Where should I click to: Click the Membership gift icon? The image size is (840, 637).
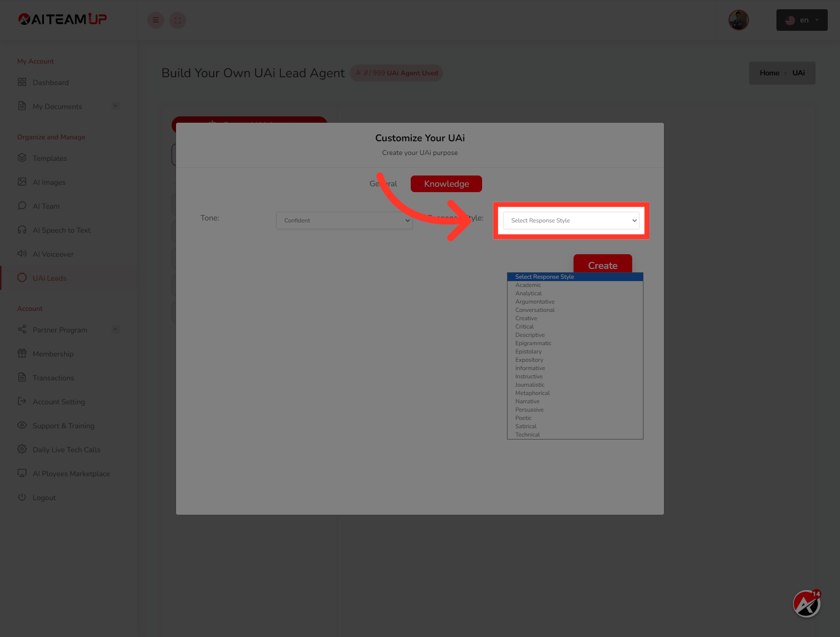22,353
